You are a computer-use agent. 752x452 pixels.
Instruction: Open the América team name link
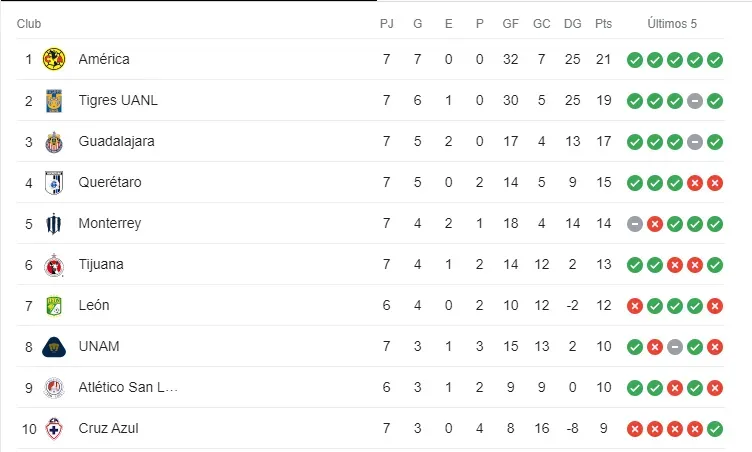click(104, 59)
